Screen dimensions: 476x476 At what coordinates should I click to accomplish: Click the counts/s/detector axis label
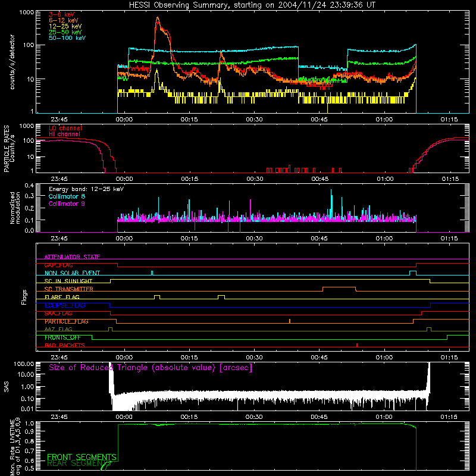pyautogui.click(x=12, y=62)
